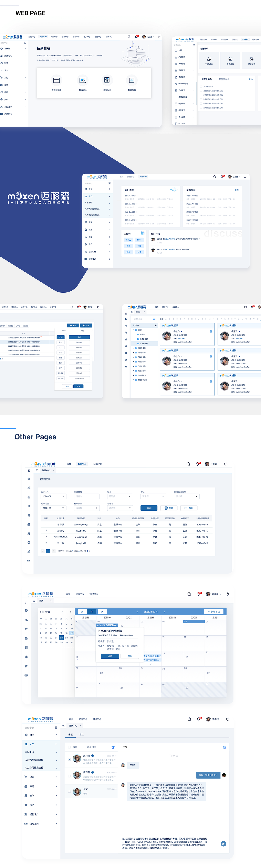Click 申请开班 icon in 功能菜单 page
The width and height of the screenshot is (261, 868).
pyautogui.click(x=230, y=59)
